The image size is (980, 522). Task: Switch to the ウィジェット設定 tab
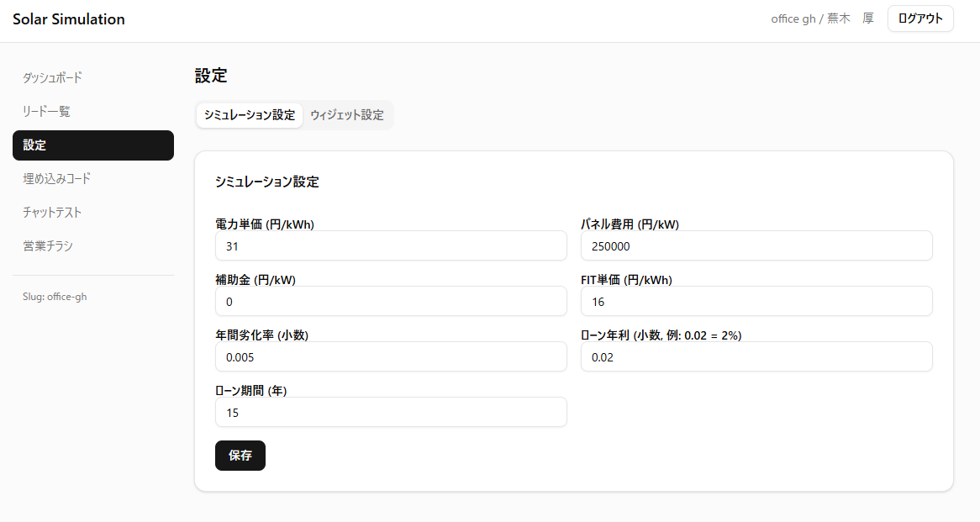pos(346,115)
